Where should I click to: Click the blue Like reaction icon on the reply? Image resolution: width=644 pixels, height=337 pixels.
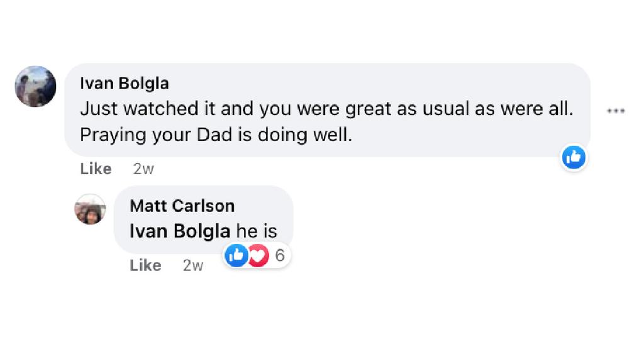click(236, 255)
